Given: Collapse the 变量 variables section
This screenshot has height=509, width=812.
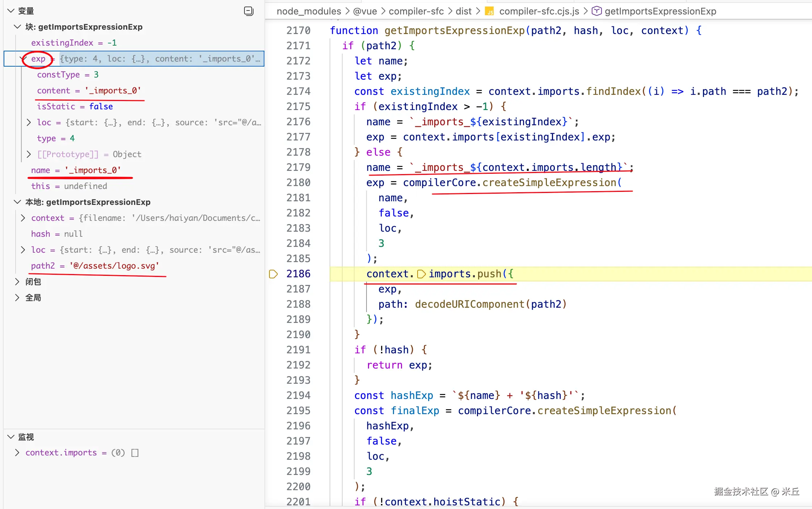Looking at the screenshot, I should tap(11, 11).
